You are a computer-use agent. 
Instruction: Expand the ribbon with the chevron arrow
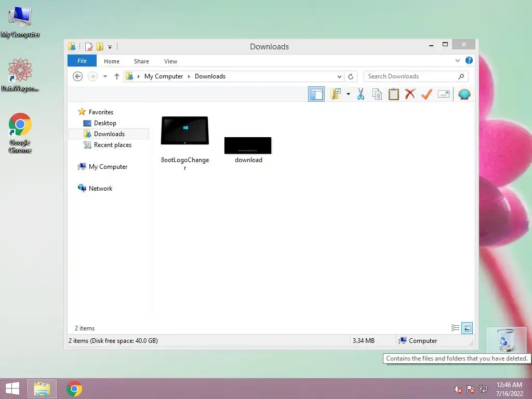click(x=457, y=60)
